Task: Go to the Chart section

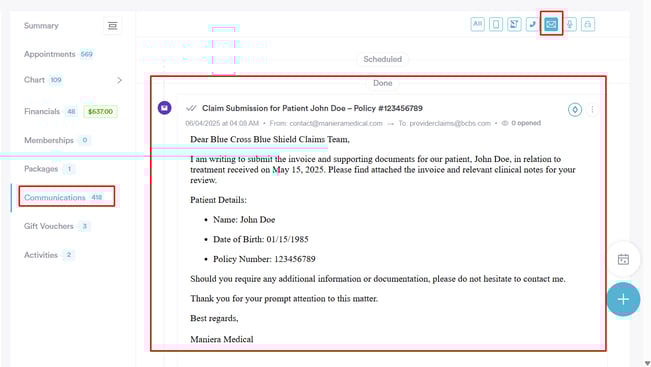Action: pyautogui.click(x=34, y=80)
